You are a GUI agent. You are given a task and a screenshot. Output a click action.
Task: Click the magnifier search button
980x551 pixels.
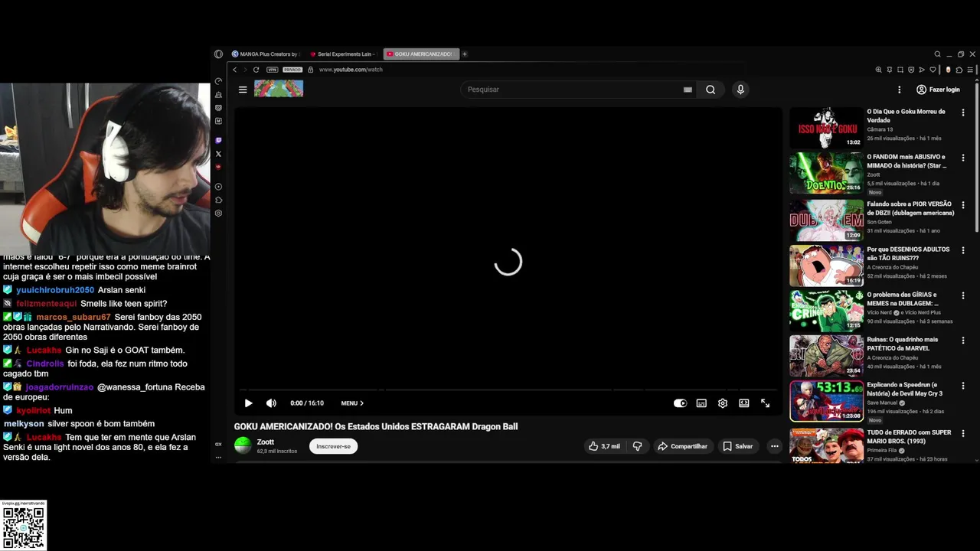click(x=710, y=90)
